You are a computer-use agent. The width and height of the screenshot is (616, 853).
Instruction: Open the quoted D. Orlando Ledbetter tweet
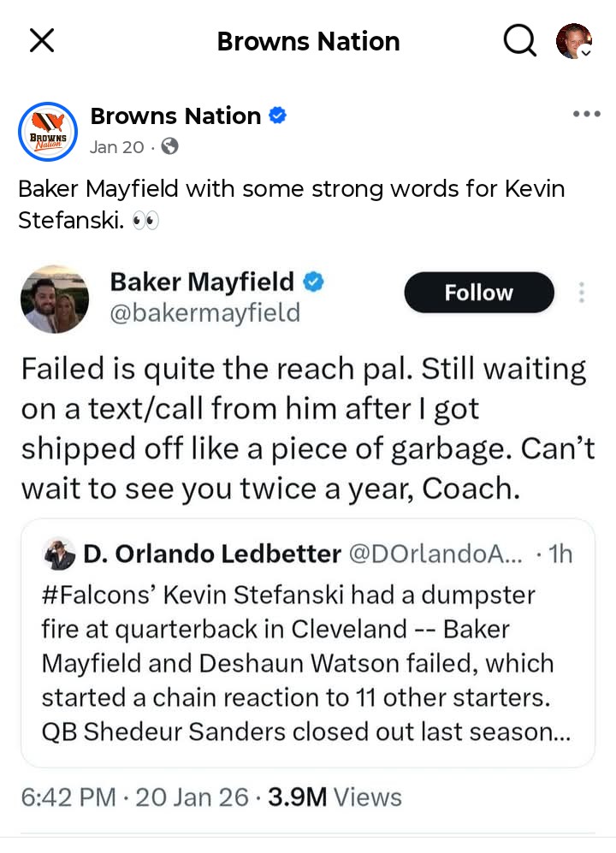point(308,643)
